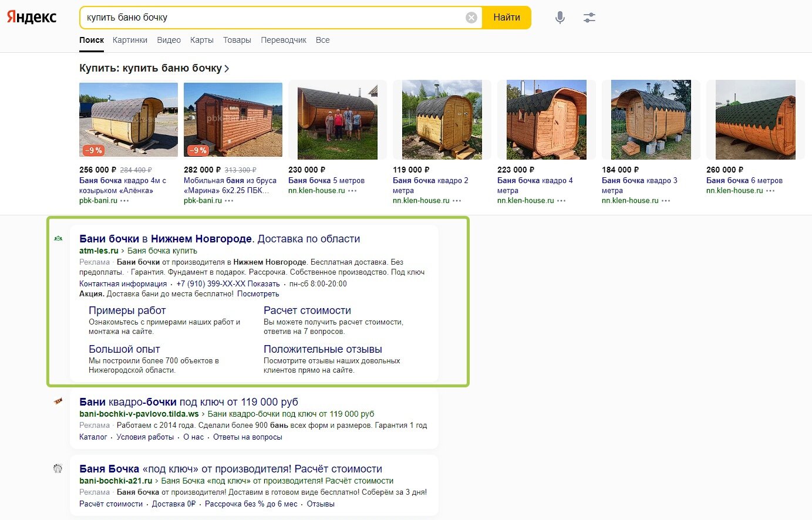Click Посмотреть next to Акция
The height and width of the screenshot is (520, 812).
tap(258, 294)
